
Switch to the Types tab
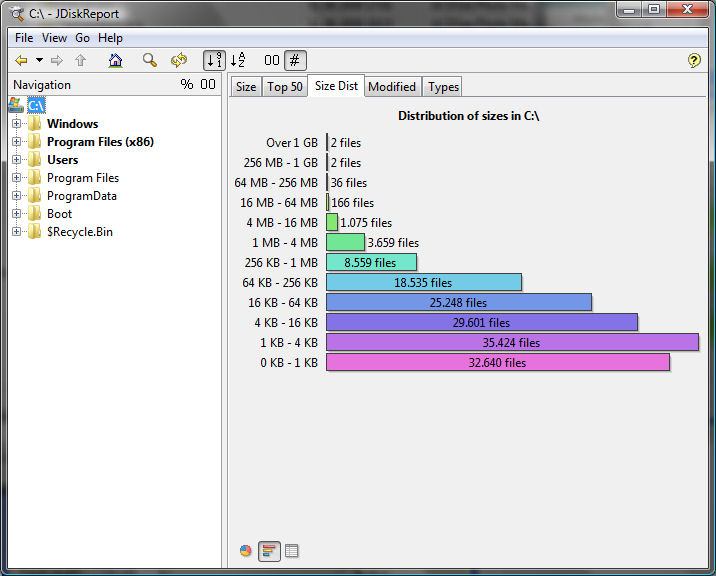click(443, 87)
